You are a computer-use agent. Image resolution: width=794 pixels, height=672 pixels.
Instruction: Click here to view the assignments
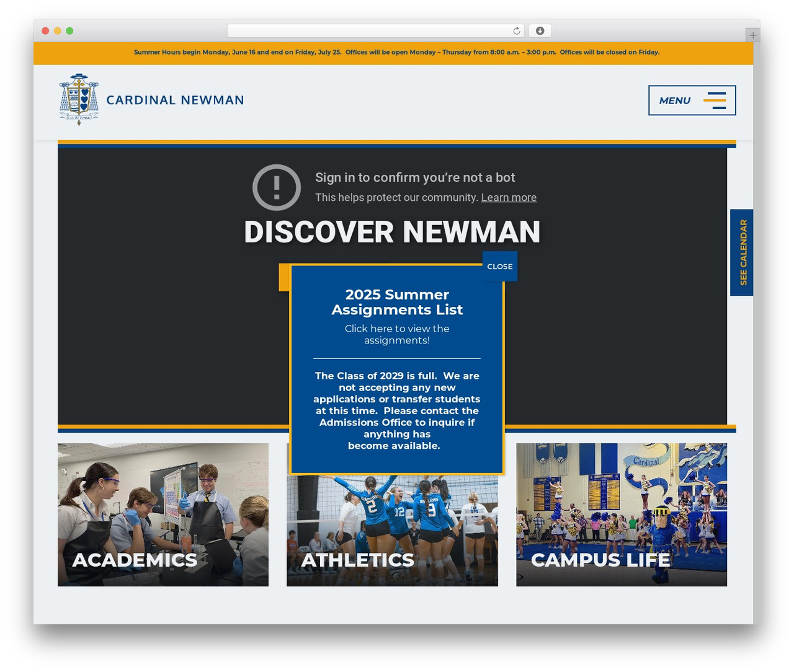(x=397, y=334)
